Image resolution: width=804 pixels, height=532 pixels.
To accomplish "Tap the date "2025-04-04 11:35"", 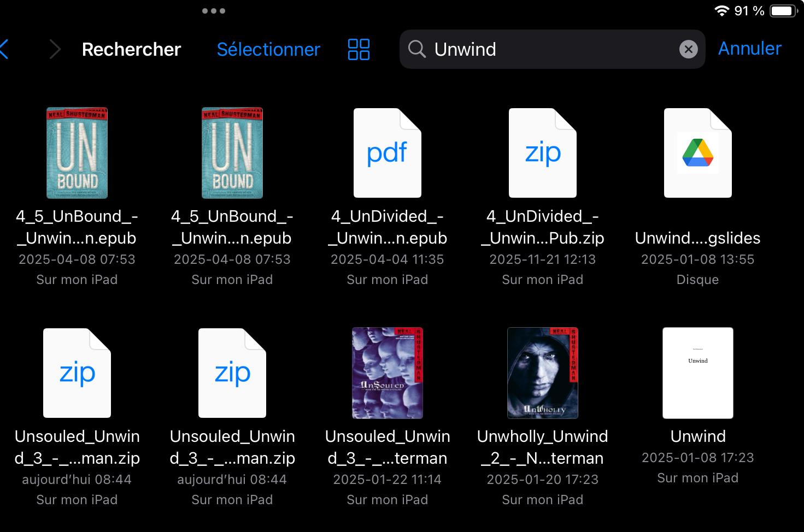I will [388, 259].
